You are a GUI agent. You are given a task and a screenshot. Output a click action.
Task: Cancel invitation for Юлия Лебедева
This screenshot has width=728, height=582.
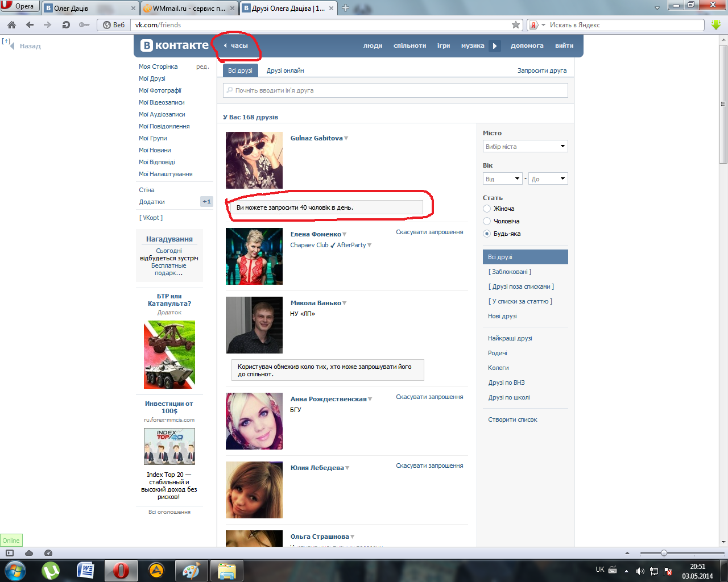click(x=429, y=465)
